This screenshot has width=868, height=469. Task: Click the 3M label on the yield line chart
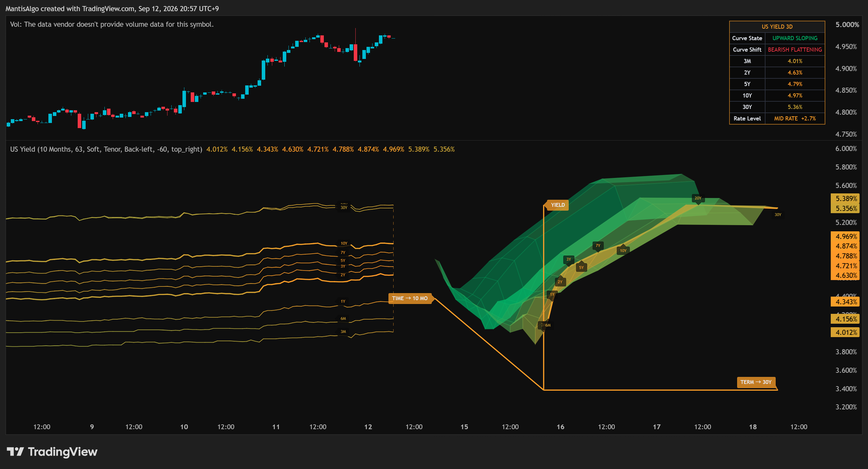point(343,331)
